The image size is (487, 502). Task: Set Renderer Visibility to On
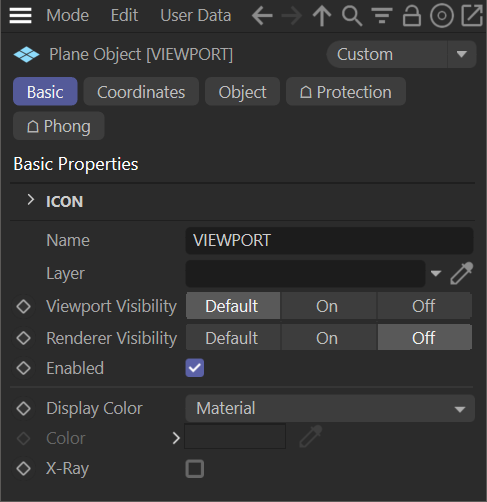coord(327,338)
